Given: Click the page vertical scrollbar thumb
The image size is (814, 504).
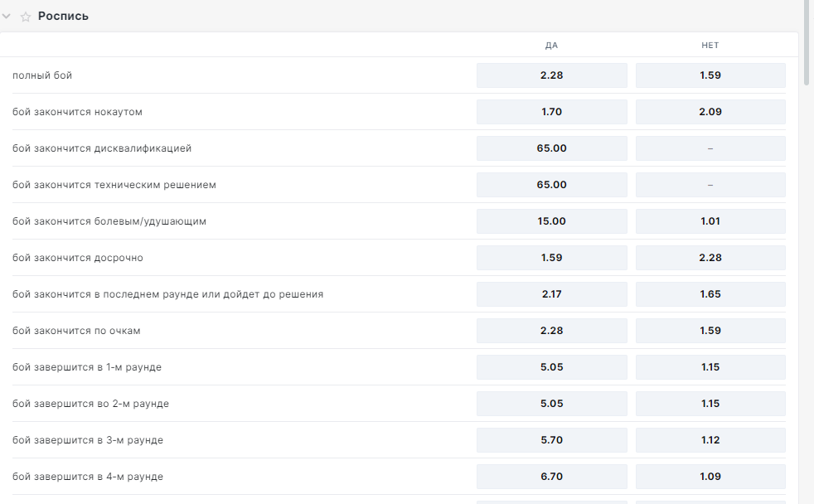Looking at the screenshot, I should [x=807, y=42].
